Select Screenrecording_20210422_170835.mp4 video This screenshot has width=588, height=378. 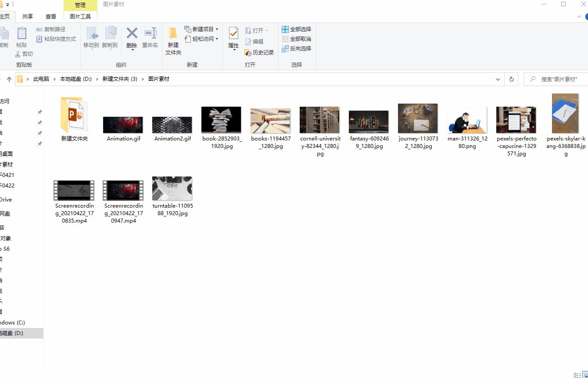(x=74, y=190)
